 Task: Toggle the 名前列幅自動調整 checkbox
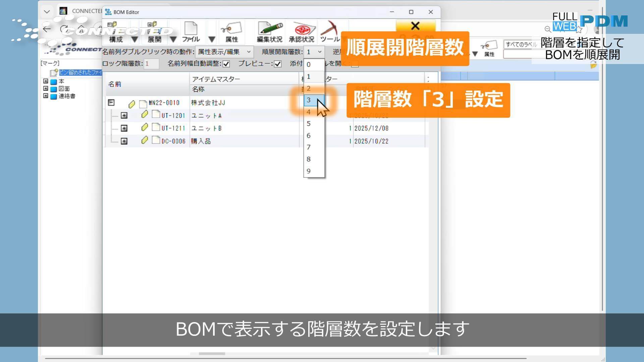click(x=226, y=64)
